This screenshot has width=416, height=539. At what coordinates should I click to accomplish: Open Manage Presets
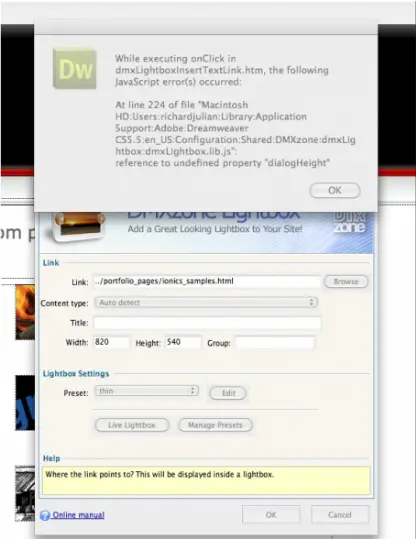point(215,425)
